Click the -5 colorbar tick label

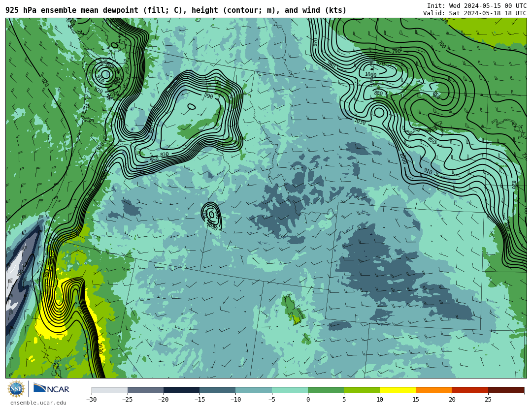(x=271, y=400)
